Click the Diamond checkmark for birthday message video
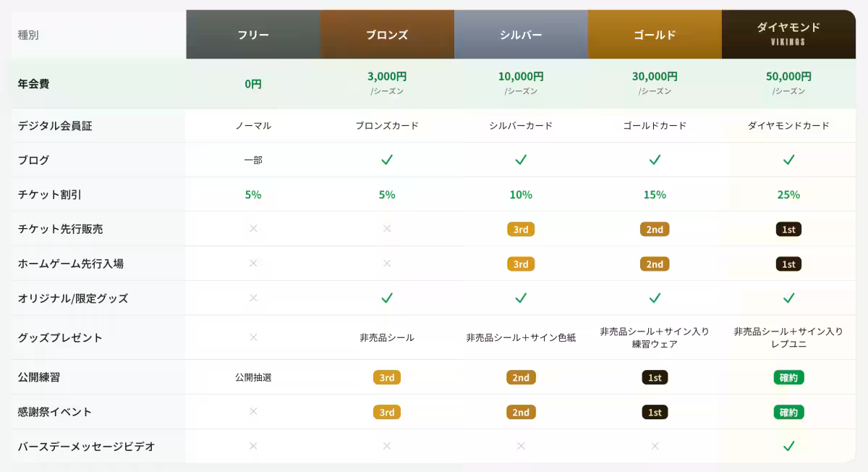868x472 pixels. pyautogui.click(x=788, y=446)
